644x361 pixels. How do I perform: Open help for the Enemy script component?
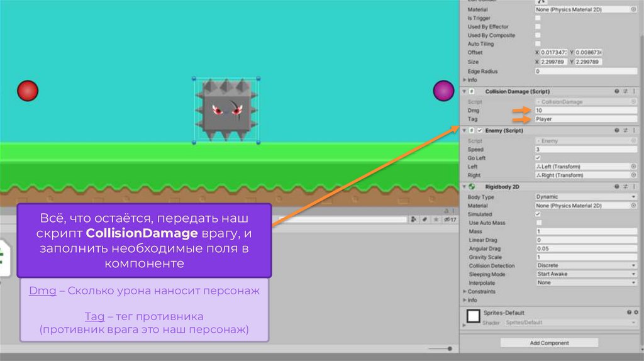616,130
